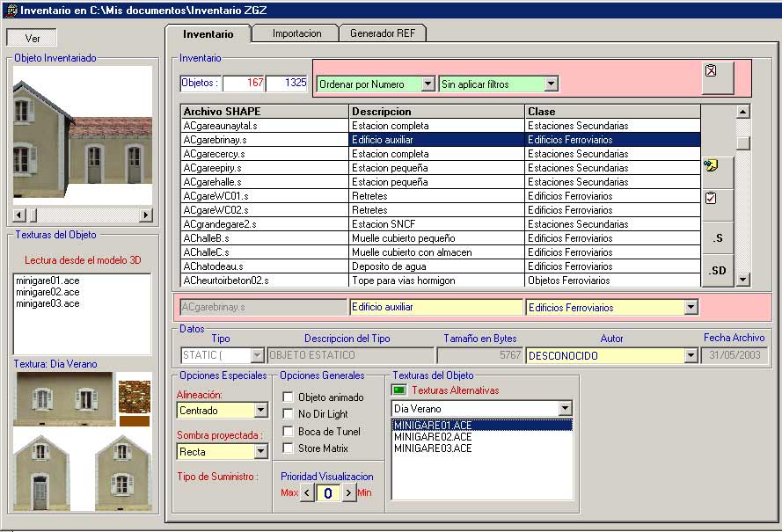
Task: Expand the Sin aplicar filtros dropdown
Action: point(551,84)
